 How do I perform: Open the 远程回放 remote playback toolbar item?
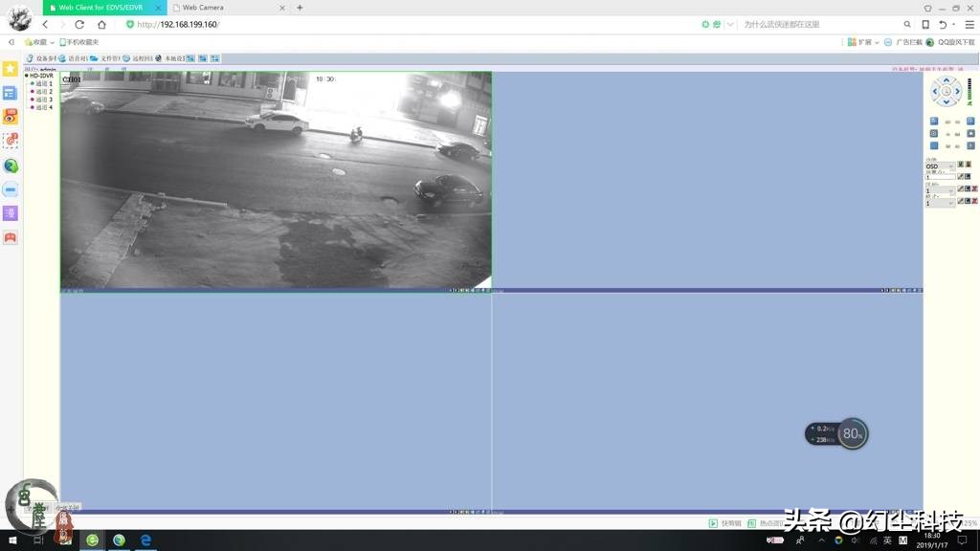[x=138, y=58]
